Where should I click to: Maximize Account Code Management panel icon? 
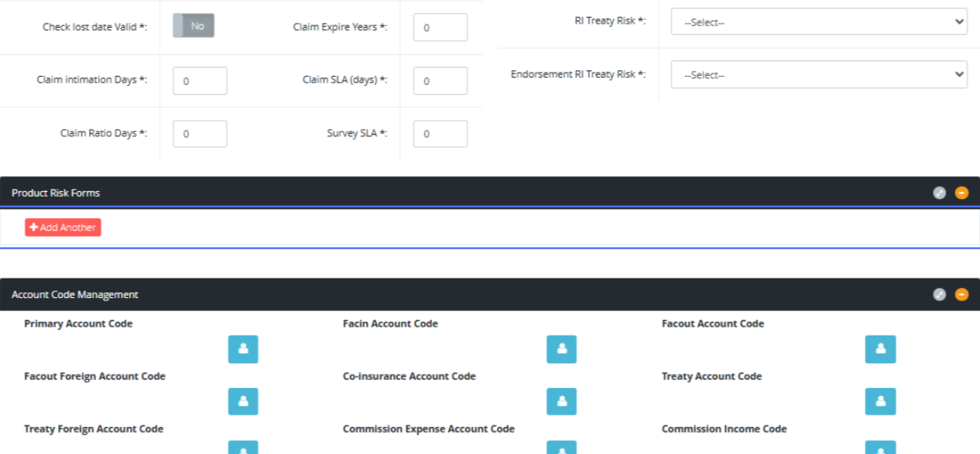point(939,295)
